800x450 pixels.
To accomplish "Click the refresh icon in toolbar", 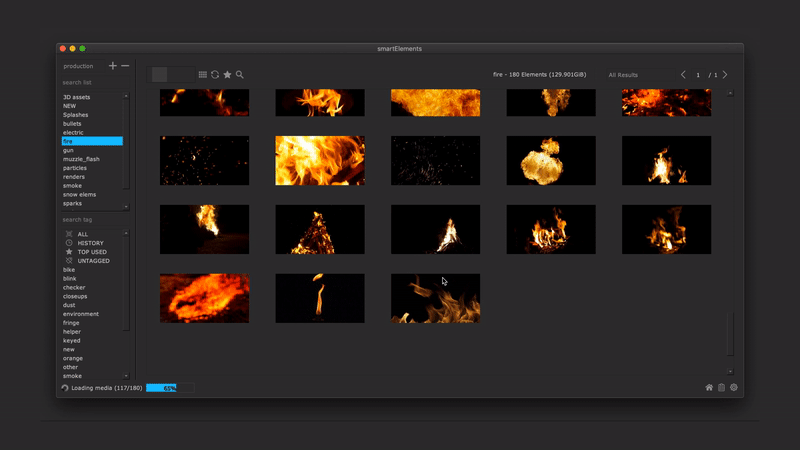I will pos(215,75).
